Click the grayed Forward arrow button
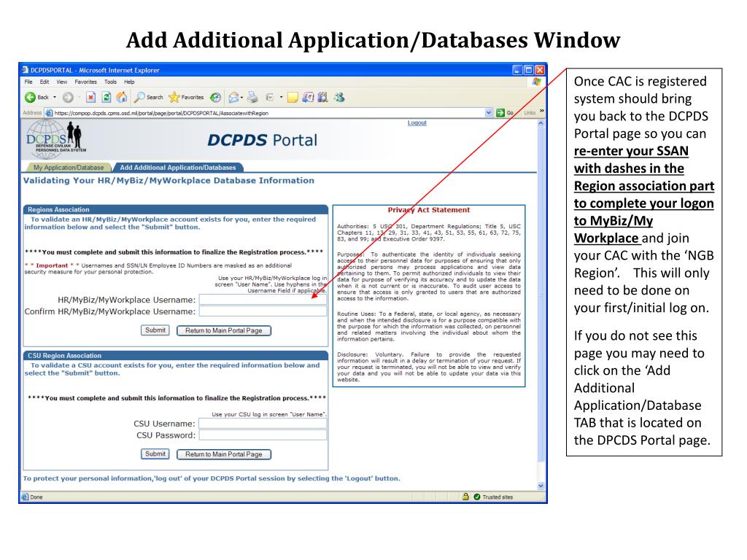 coord(68,97)
